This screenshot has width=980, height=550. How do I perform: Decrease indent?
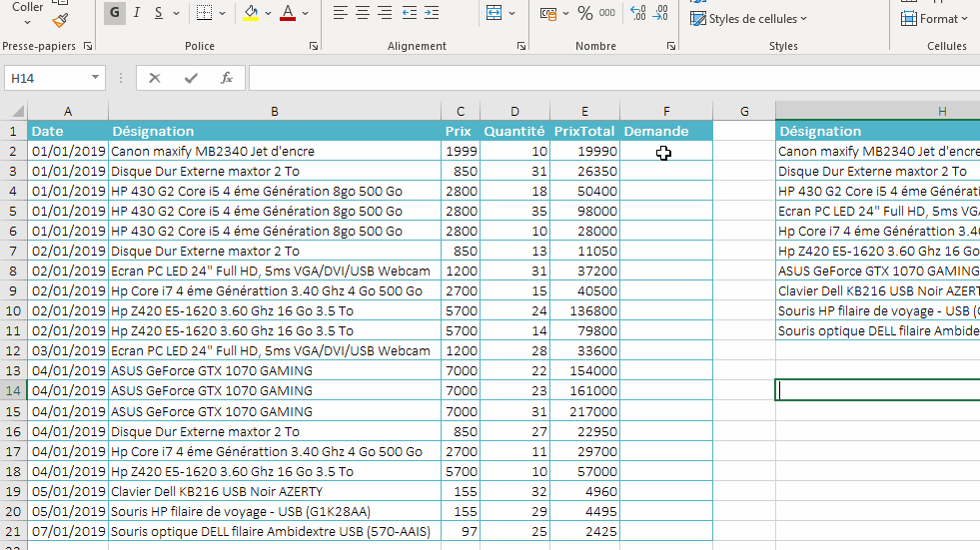coord(410,13)
